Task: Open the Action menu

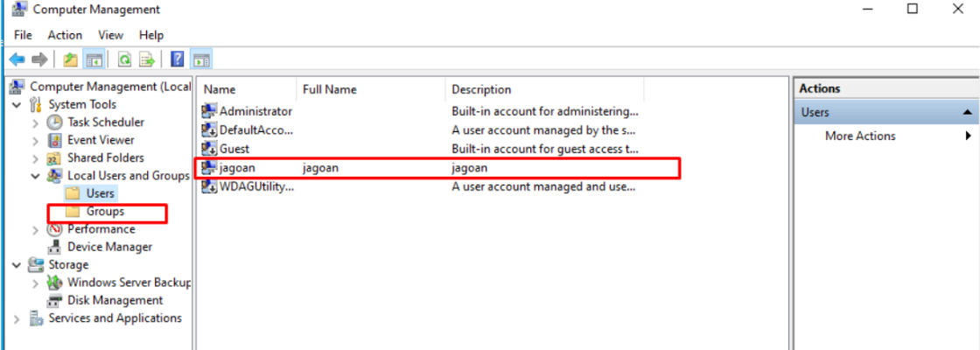Action: pos(65,35)
